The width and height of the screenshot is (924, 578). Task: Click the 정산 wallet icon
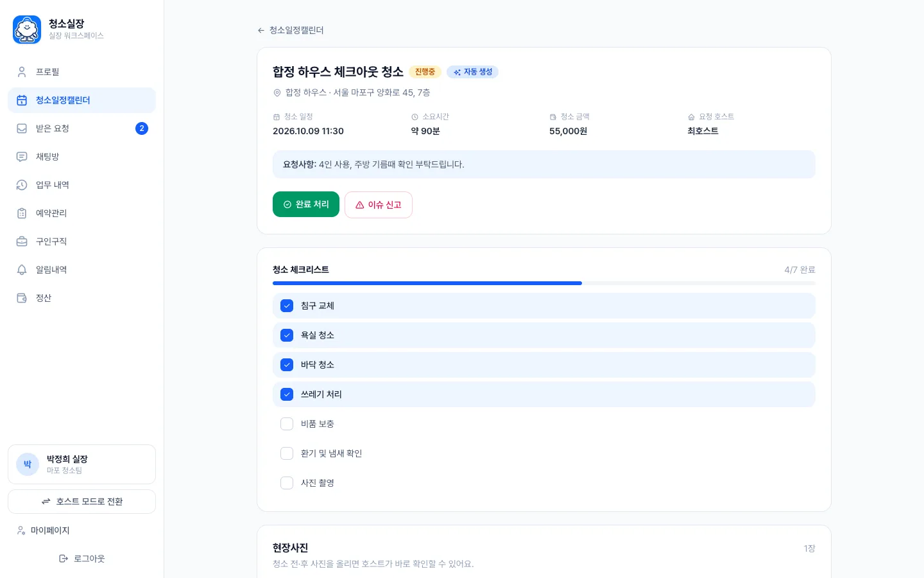point(22,298)
